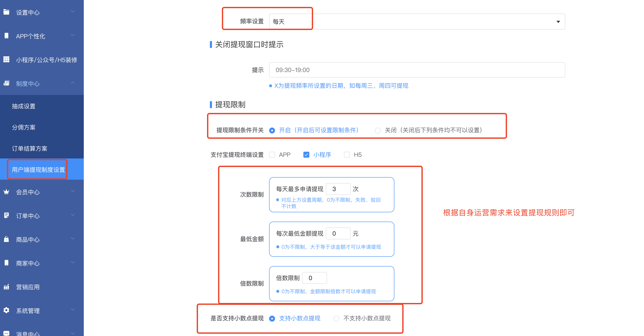Select 开启 withdrawal limit radio button

point(272,131)
